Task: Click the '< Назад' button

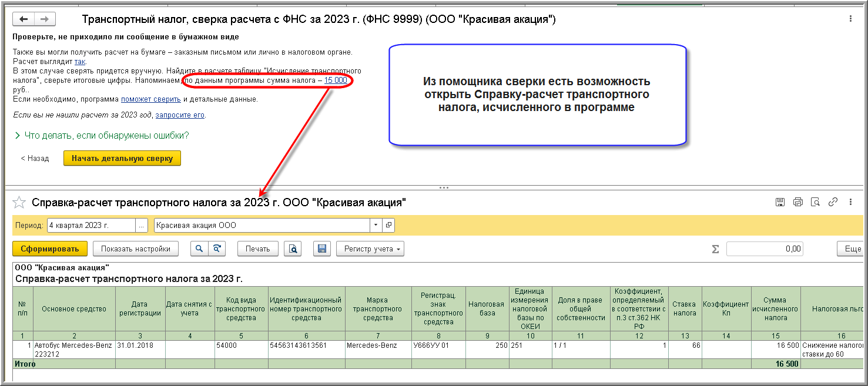Action: [x=35, y=158]
